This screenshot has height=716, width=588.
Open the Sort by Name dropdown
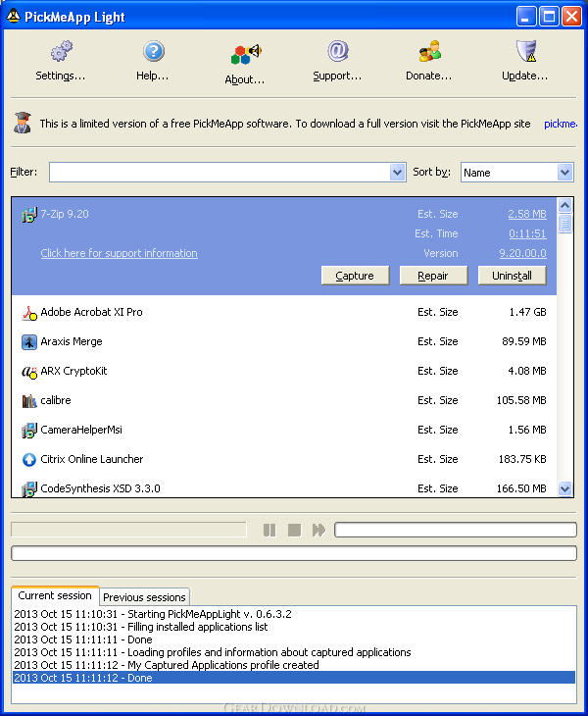[516, 173]
